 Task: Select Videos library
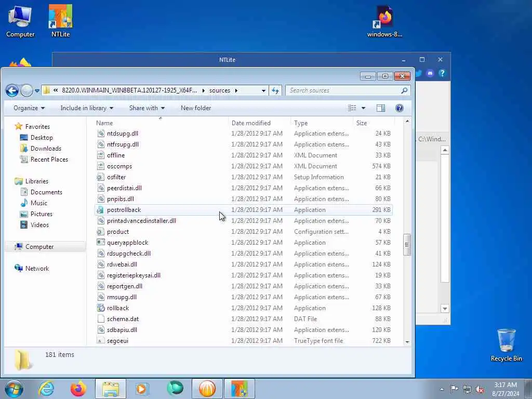39,224
